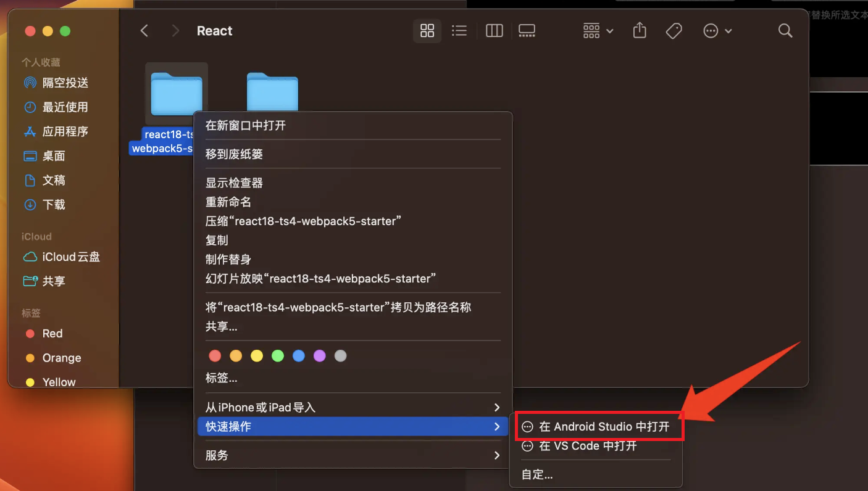Open 应用程序 in the sidebar
The height and width of the screenshot is (491, 868).
56,131
